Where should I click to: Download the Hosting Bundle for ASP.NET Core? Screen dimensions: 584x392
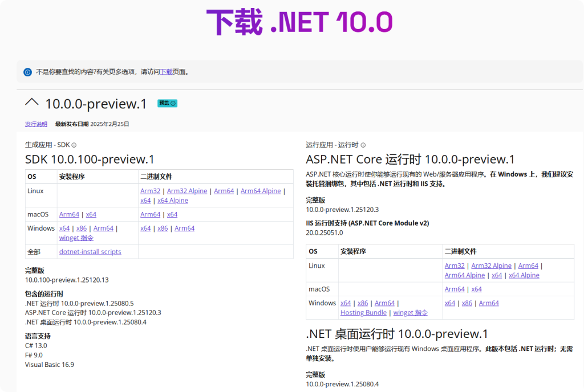click(x=363, y=312)
